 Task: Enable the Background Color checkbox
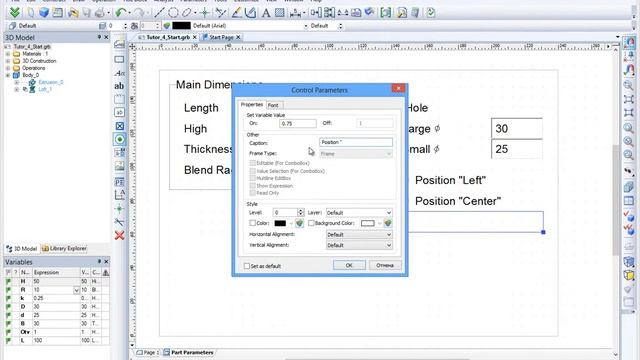[x=311, y=223]
